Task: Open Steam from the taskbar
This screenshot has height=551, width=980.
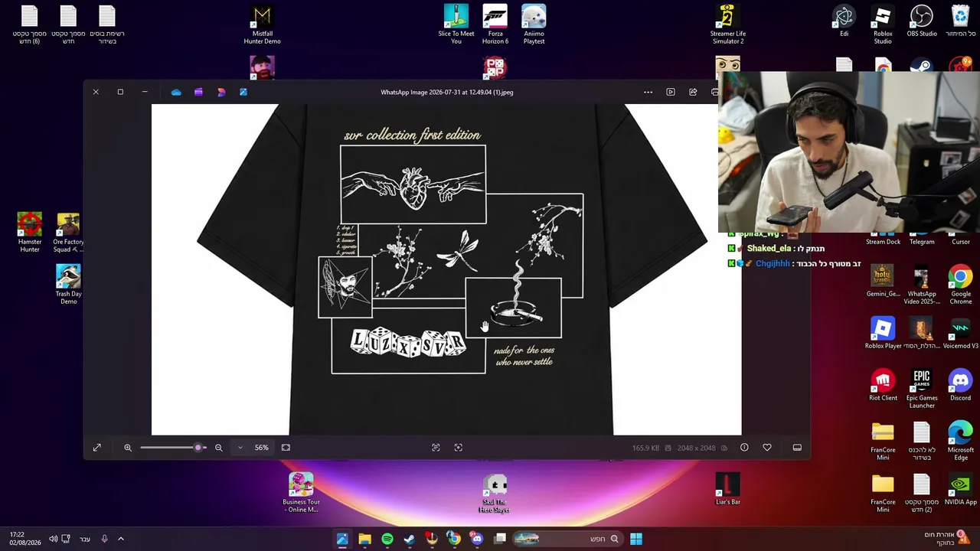Action: point(410,539)
